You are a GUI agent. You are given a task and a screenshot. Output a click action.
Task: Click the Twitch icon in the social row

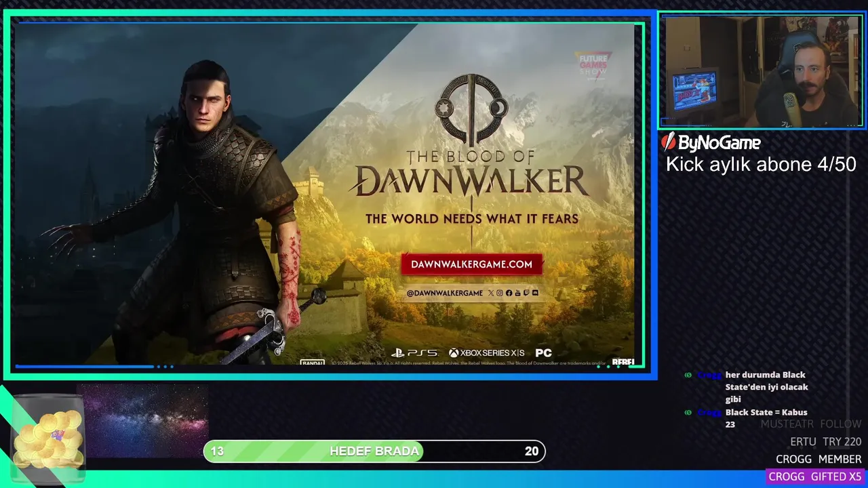click(526, 293)
